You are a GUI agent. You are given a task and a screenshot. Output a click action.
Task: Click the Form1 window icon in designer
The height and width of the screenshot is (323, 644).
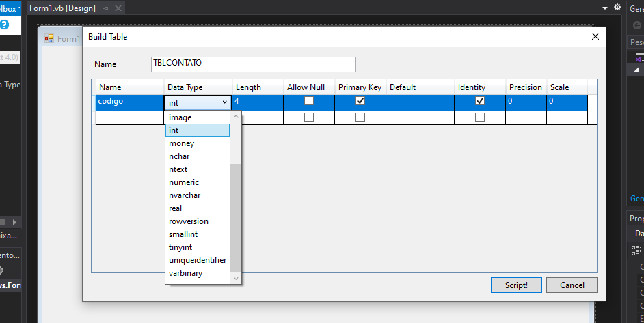49,38
